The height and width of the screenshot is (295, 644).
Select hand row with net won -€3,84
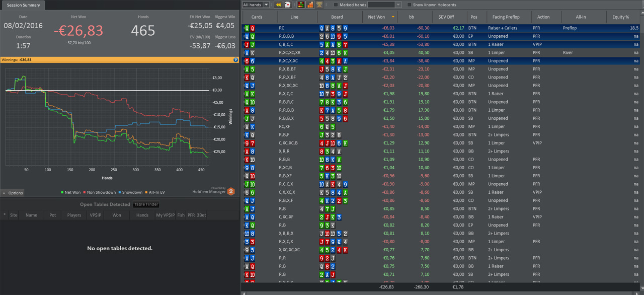point(442,61)
